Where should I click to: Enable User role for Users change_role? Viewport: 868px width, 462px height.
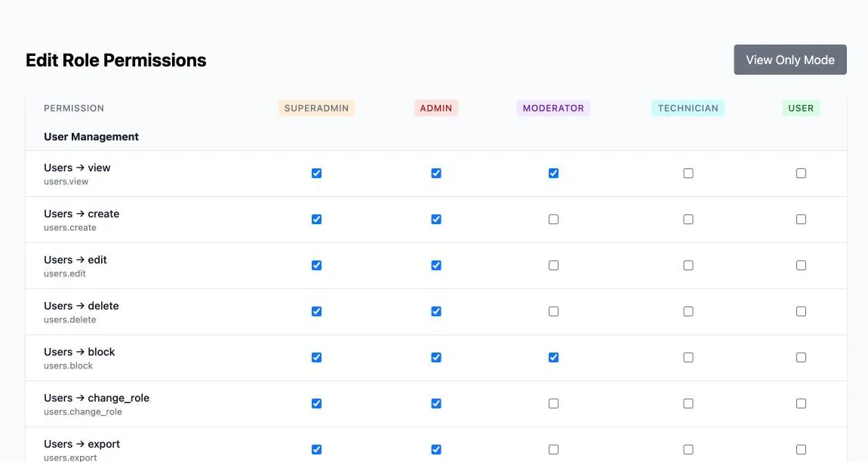tap(801, 403)
